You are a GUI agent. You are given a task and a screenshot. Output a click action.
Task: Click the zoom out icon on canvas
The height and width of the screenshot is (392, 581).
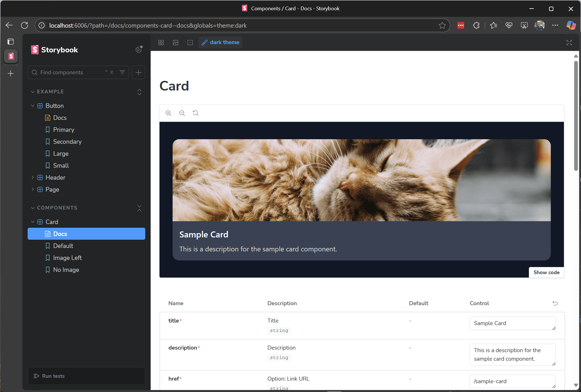(x=182, y=113)
